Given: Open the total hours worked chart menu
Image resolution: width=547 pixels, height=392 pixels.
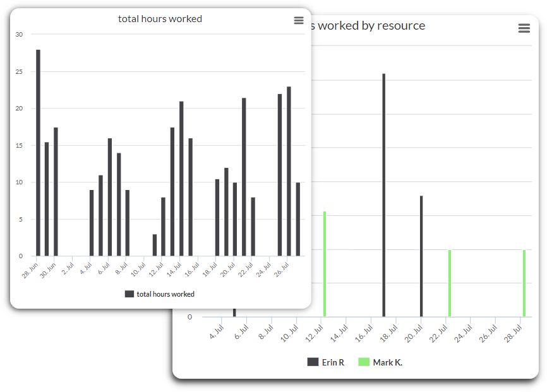Looking at the screenshot, I should pyautogui.click(x=299, y=20).
